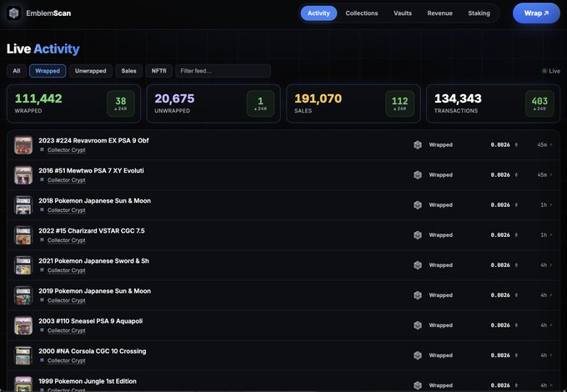Viewport: 567px width, 392px height.
Task: Click the emblem cube icon in Corsola row
Action: pyautogui.click(x=418, y=354)
